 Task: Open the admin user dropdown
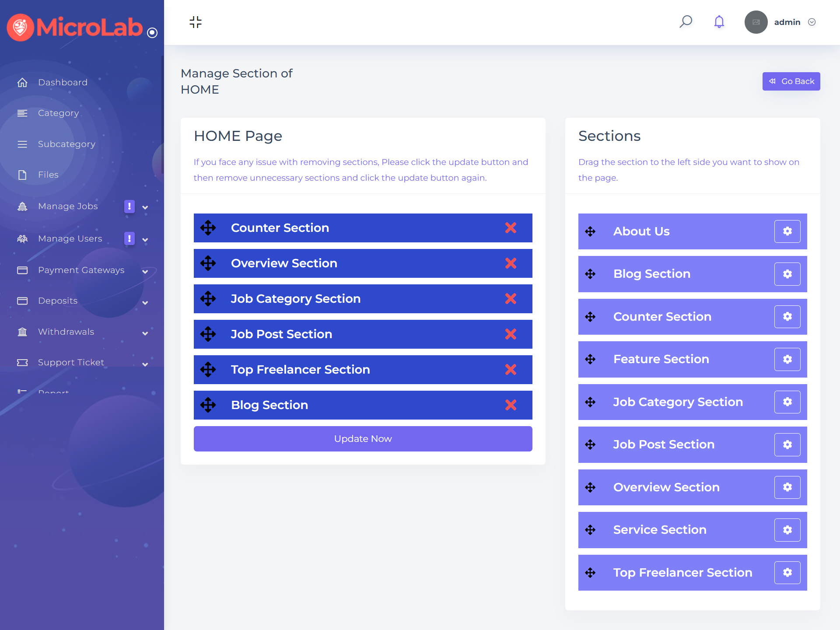812,22
